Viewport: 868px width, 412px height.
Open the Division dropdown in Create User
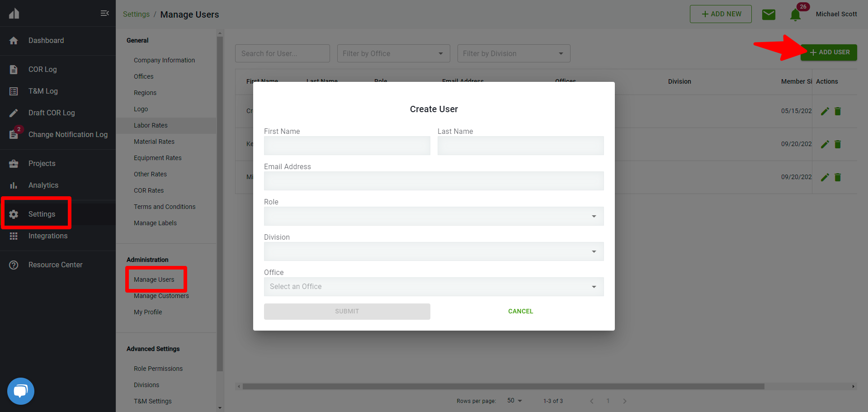coord(434,251)
